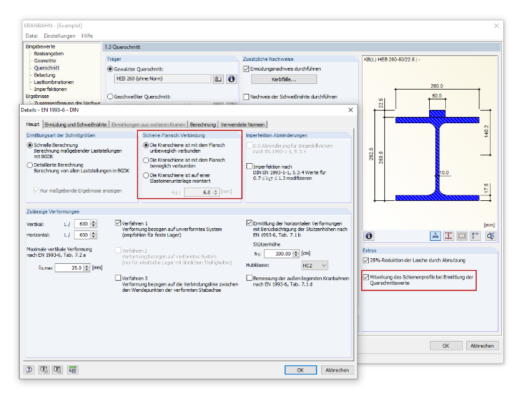
Task: Select Querschnitt in navigation tree
Action: (x=46, y=68)
